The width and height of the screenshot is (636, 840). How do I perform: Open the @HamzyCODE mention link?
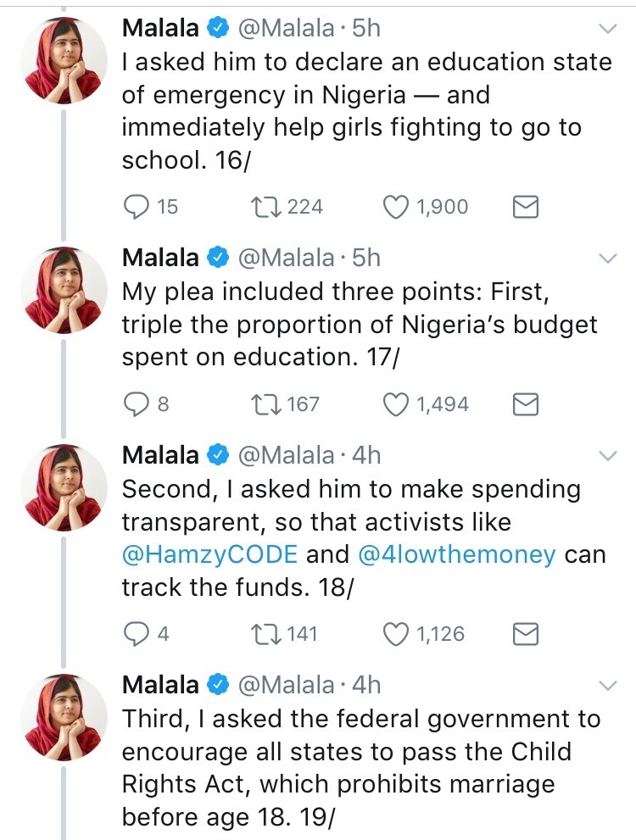pyautogui.click(x=209, y=555)
